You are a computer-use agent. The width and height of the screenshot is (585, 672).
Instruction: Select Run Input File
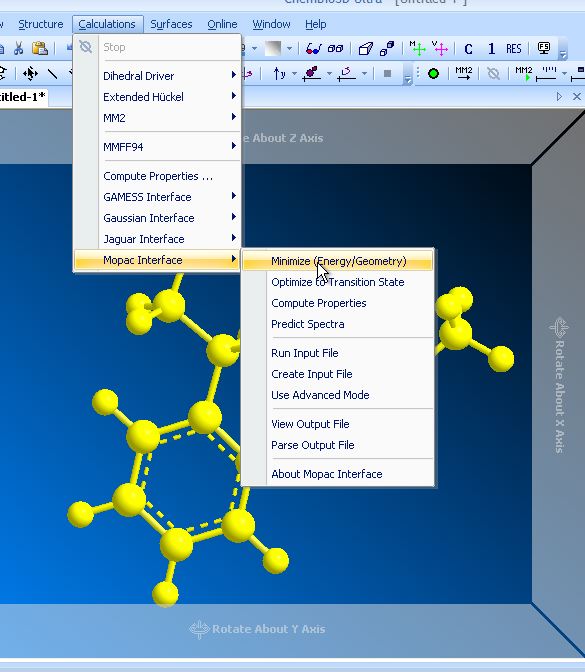point(338,353)
